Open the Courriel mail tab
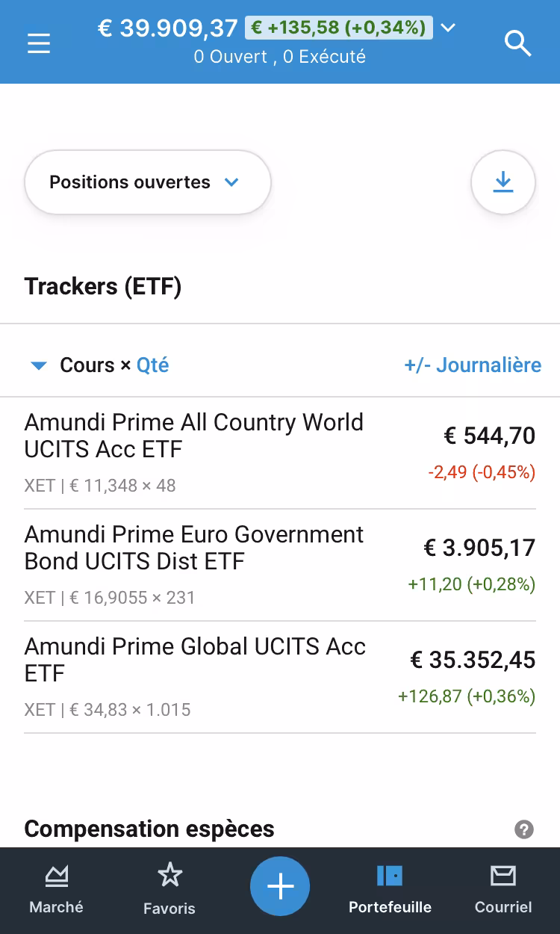The image size is (560, 934). coord(503,889)
